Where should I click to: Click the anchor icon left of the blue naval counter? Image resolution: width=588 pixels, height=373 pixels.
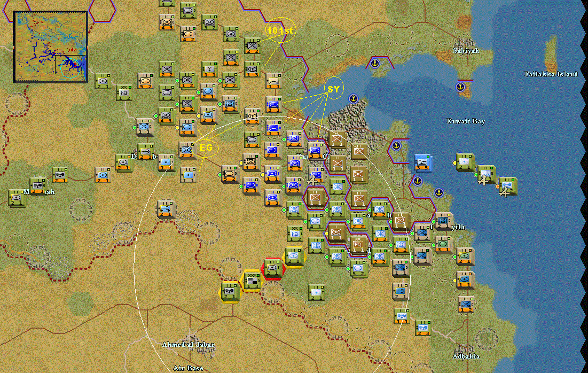coord(396,145)
